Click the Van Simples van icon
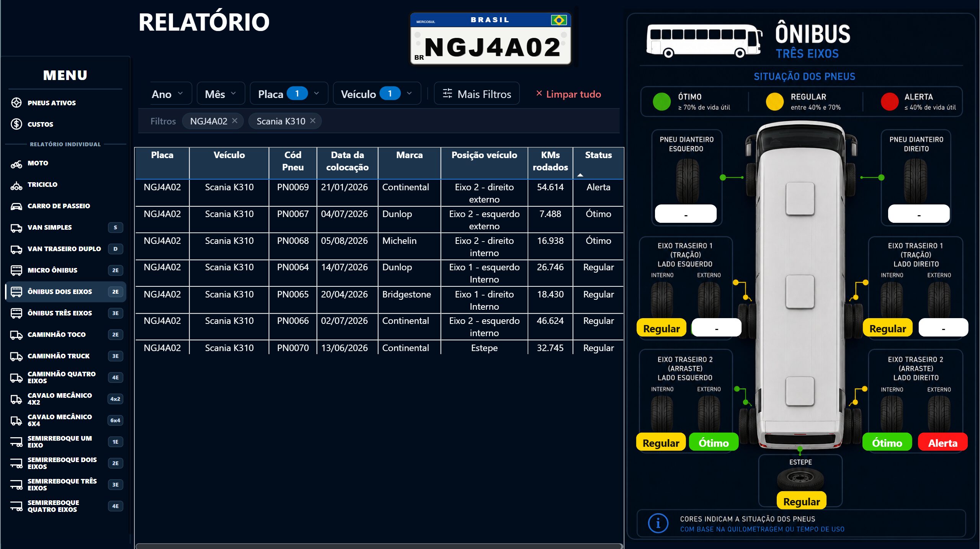Screen dimensions: 980x549 tap(16, 227)
